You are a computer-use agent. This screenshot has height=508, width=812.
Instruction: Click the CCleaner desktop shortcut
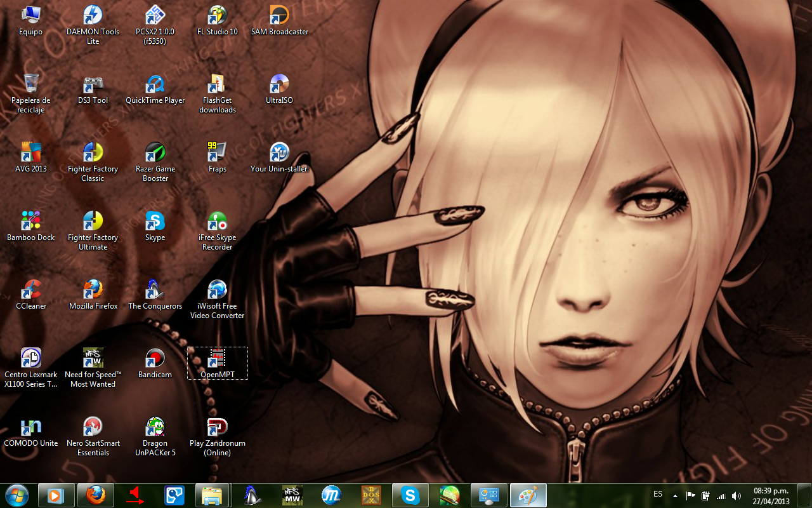point(30,295)
